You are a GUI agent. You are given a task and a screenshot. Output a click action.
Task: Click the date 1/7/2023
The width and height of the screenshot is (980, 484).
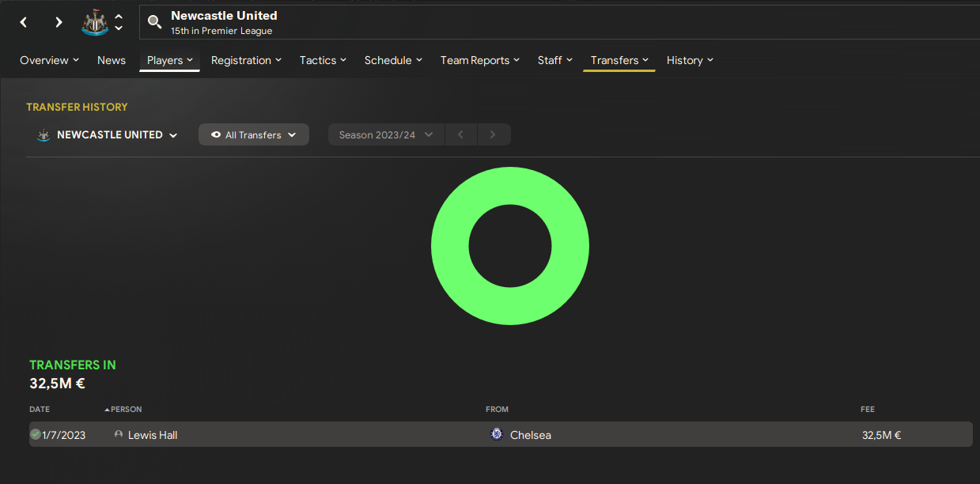tap(64, 435)
